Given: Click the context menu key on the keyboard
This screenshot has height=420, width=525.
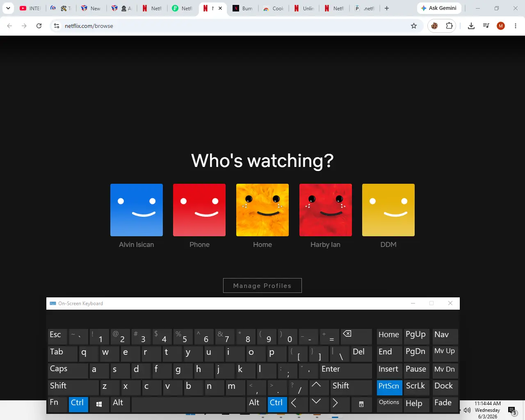Looking at the screenshot, I should 361,404.
